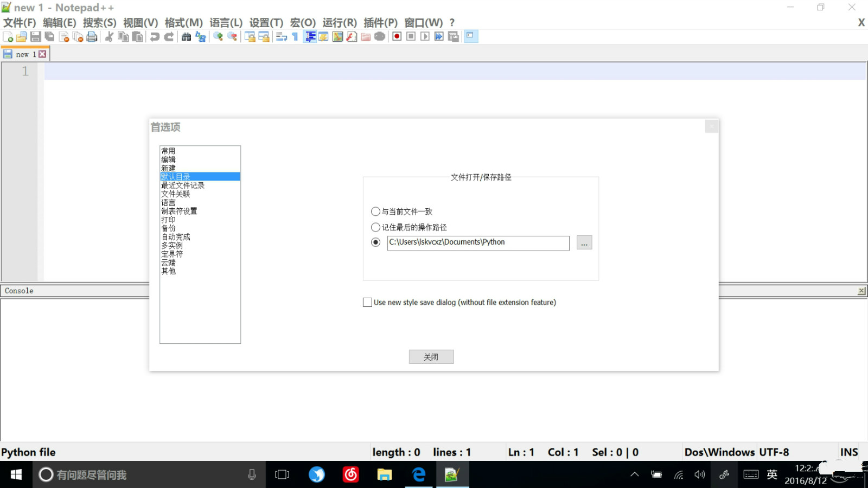
Task: Zoom in using the toolbar icon
Action: click(218, 36)
